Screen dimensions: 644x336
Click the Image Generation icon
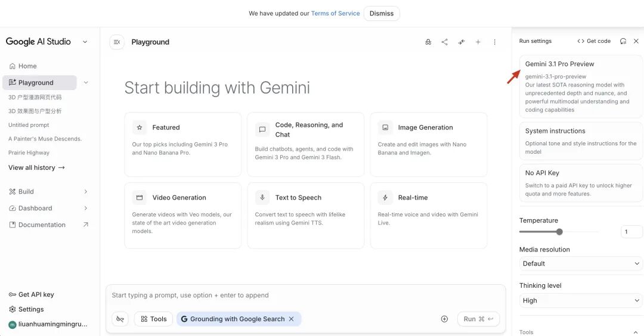click(385, 127)
